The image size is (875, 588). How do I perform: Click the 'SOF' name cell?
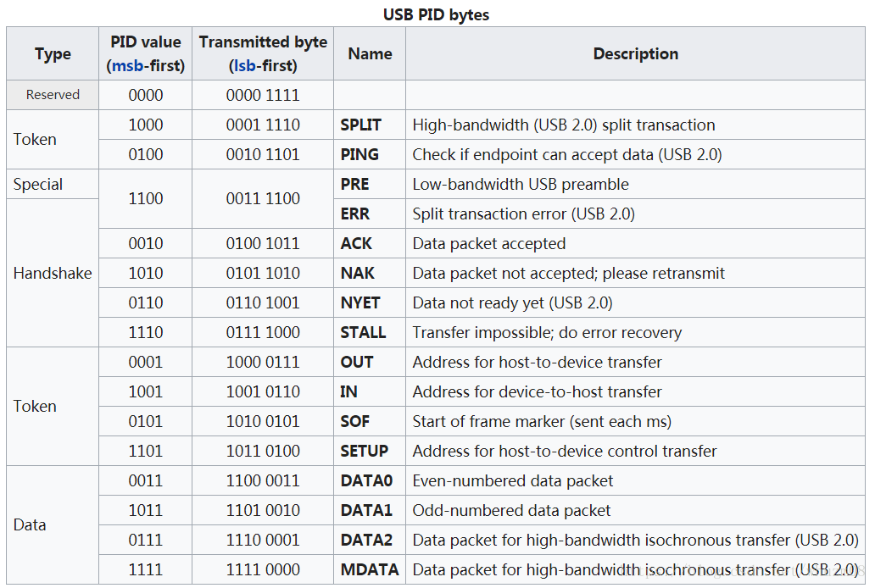point(370,421)
